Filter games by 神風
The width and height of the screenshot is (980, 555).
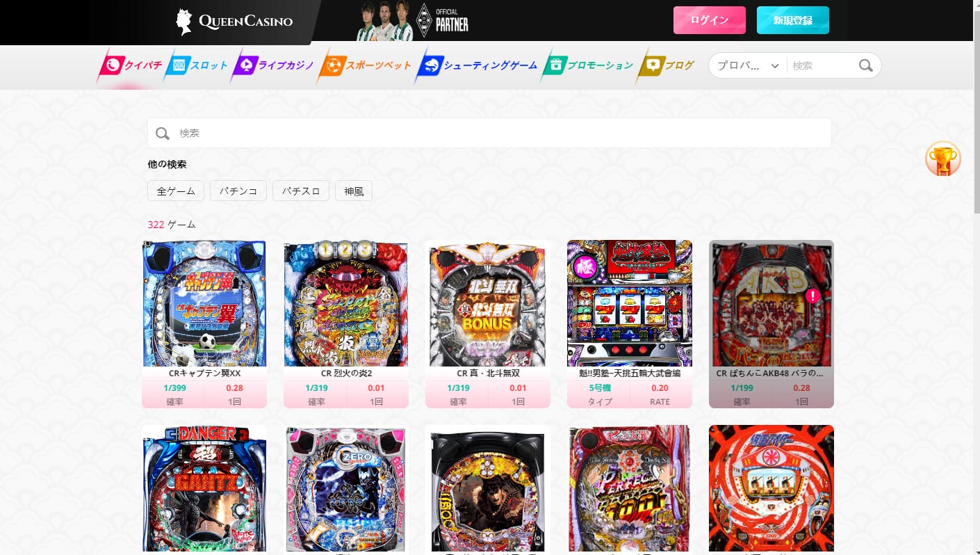coord(353,191)
